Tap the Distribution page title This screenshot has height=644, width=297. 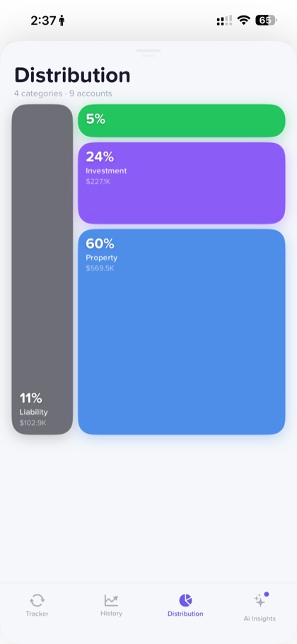tap(72, 75)
